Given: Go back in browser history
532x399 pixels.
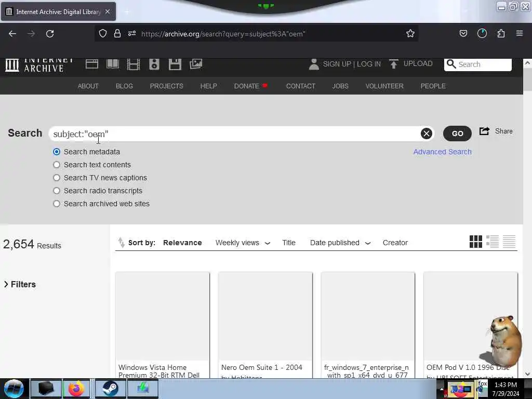Looking at the screenshot, I should 12,34.
